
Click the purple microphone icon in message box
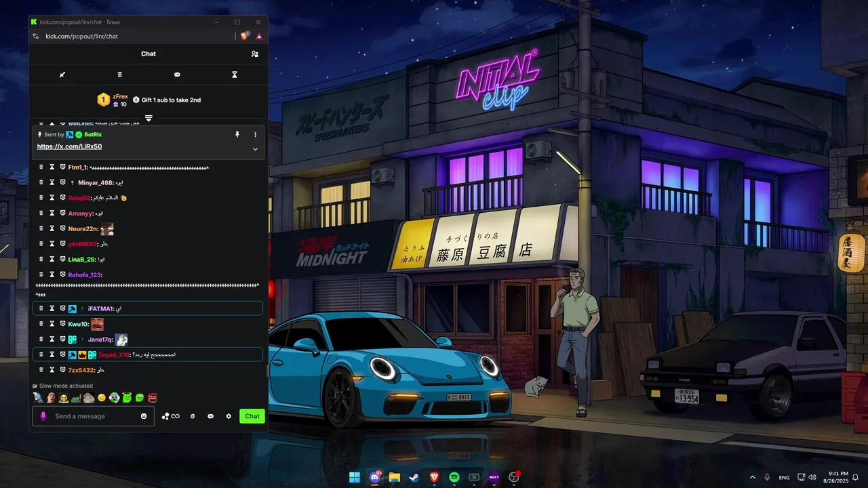(43, 416)
